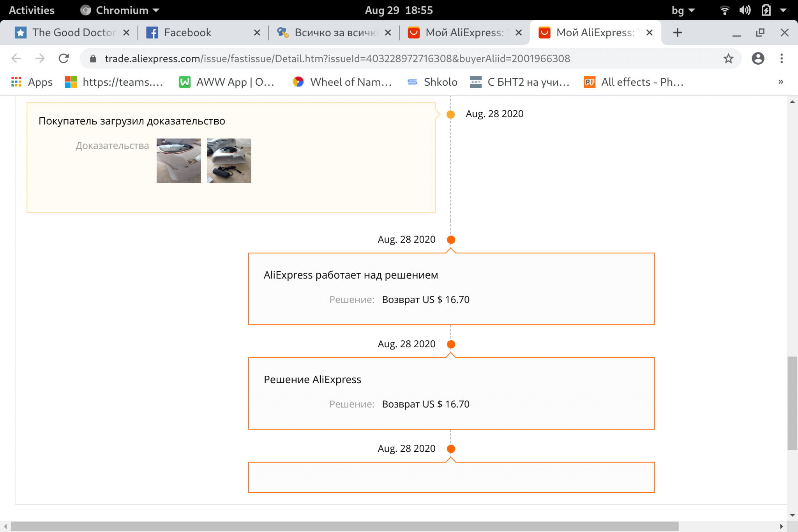Image resolution: width=798 pixels, height=532 pixels.
Task: Click the lock site info icon
Action: 93,58
